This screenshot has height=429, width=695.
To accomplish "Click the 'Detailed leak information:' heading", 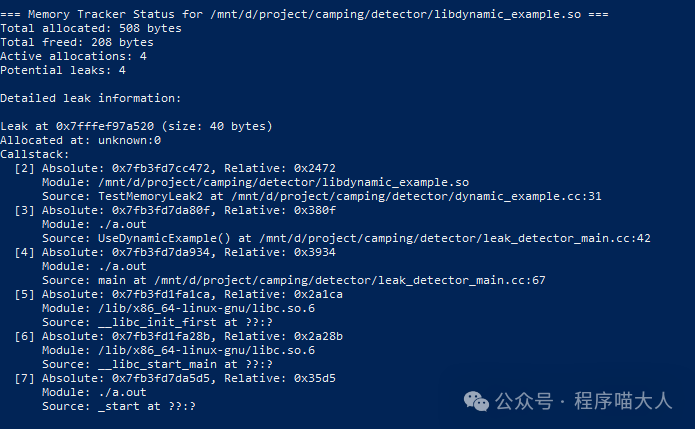I will [x=91, y=99].
